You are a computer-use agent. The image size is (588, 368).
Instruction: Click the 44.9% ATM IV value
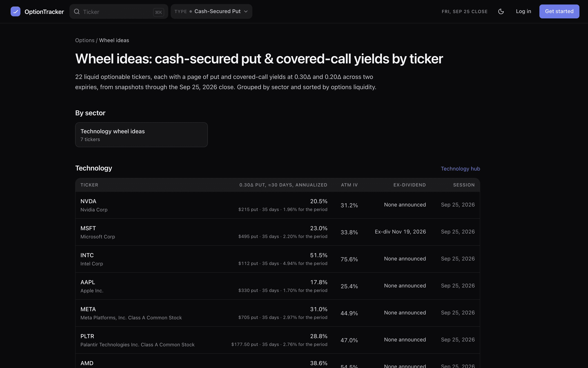349,313
